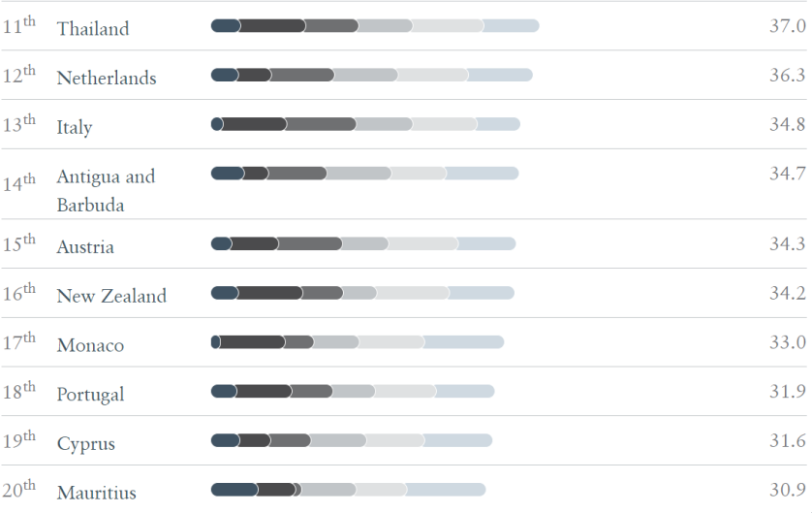The image size is (812, 513).
Task: Click the Portugal country name
Action: point(91,395)
